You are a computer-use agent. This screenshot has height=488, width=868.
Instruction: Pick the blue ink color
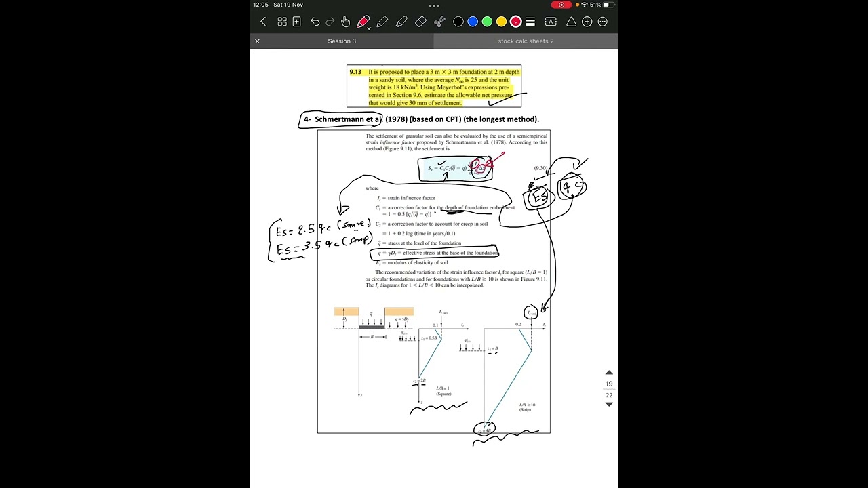coord(473,22)
